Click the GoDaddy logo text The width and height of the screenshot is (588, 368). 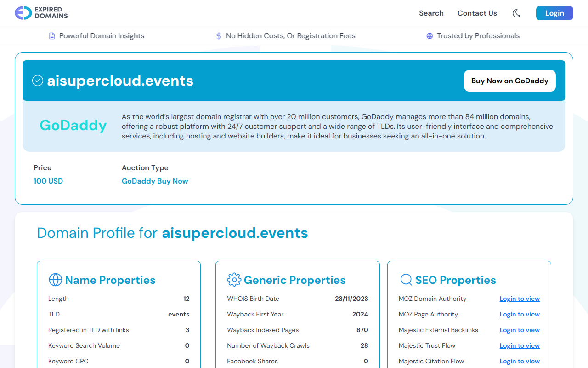pos(73,125)
